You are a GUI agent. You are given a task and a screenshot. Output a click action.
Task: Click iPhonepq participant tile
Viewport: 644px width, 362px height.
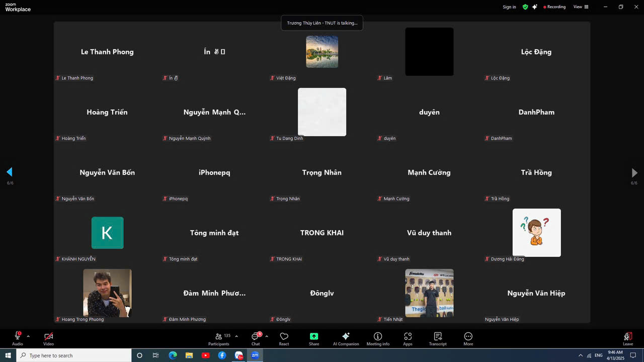[214, 172]
